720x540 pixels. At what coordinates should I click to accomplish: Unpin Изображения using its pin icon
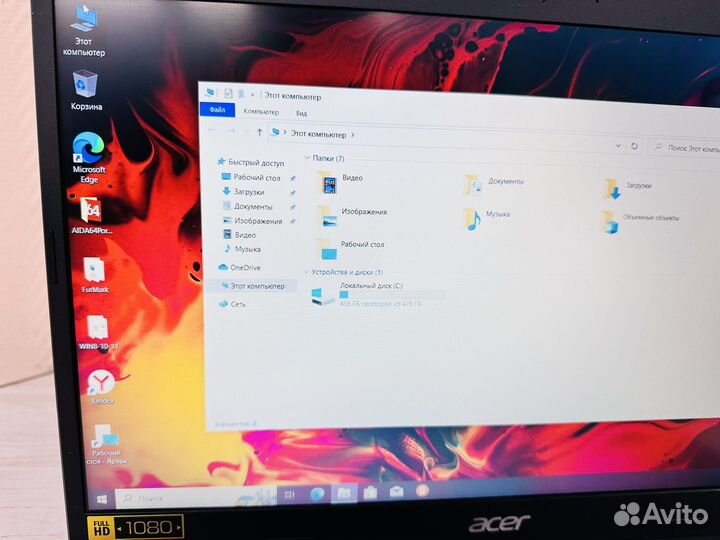pos(292,221)
